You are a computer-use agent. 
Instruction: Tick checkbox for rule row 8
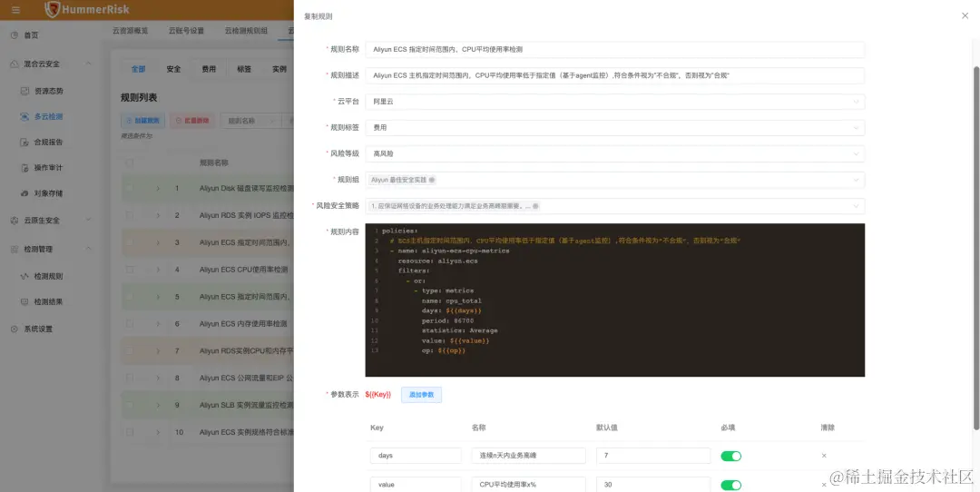130,378
